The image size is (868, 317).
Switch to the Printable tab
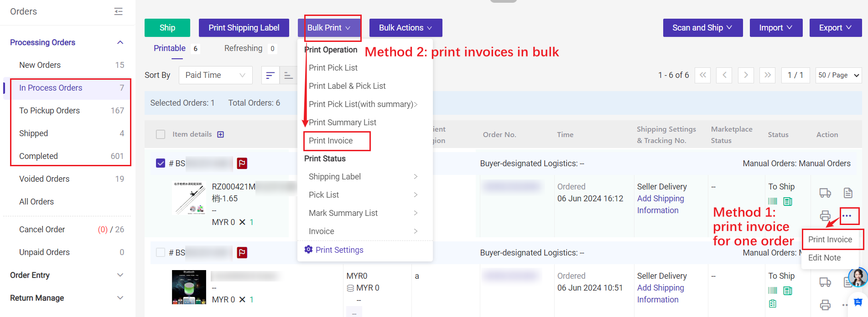click(170, 48)
